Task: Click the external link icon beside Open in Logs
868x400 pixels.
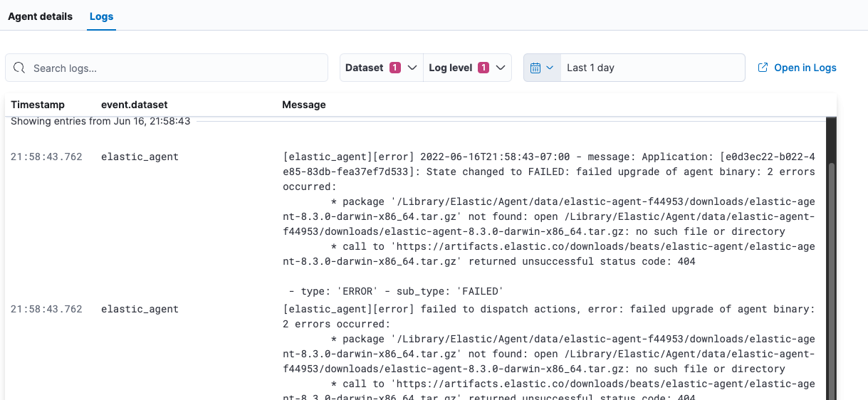Action: tap(763, 68)
